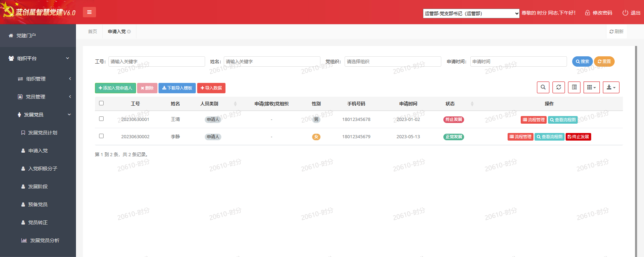Viewport: 644px width, 257px height.
Task: Click the 添加入党申请人 button
Action: 115,88
